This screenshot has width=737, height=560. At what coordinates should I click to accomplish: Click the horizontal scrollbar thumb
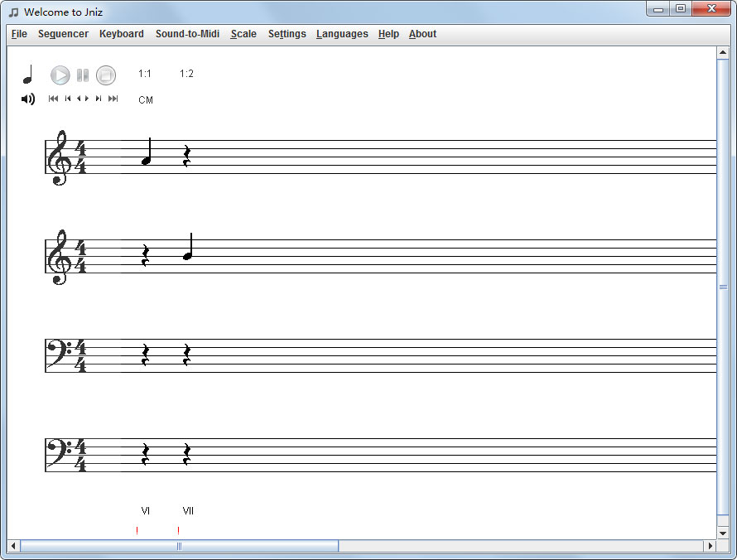click(x=179, y=546)
